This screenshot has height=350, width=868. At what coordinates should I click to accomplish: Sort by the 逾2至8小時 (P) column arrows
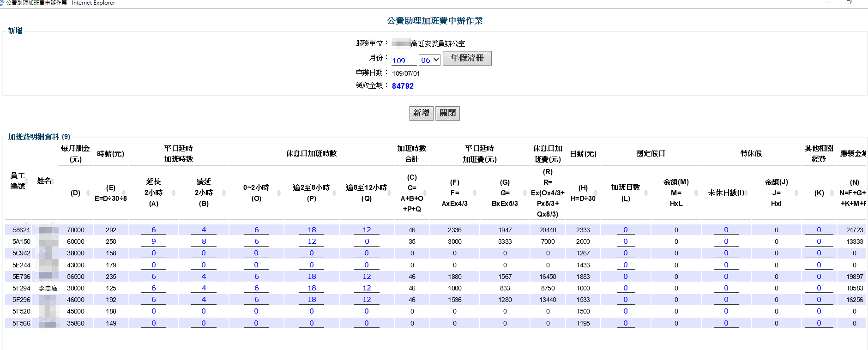point(334,193)
